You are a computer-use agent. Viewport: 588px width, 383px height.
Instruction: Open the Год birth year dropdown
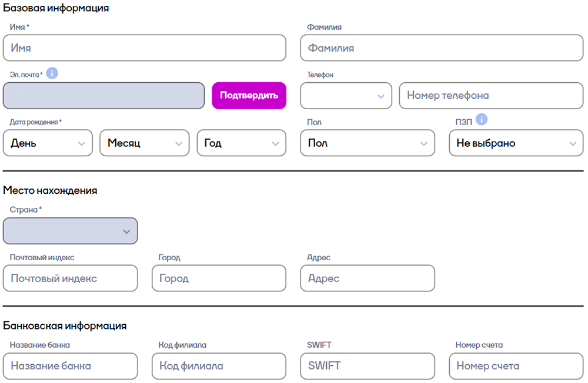point(241,143)
